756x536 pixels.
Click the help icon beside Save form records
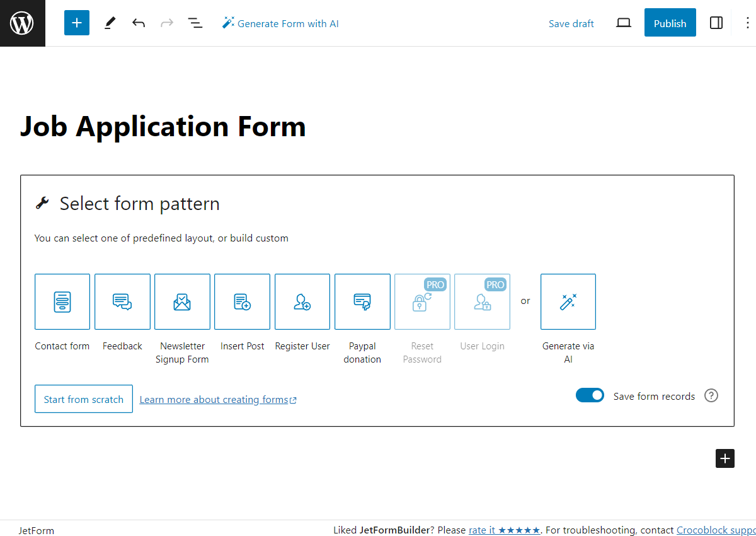[711, 395]
